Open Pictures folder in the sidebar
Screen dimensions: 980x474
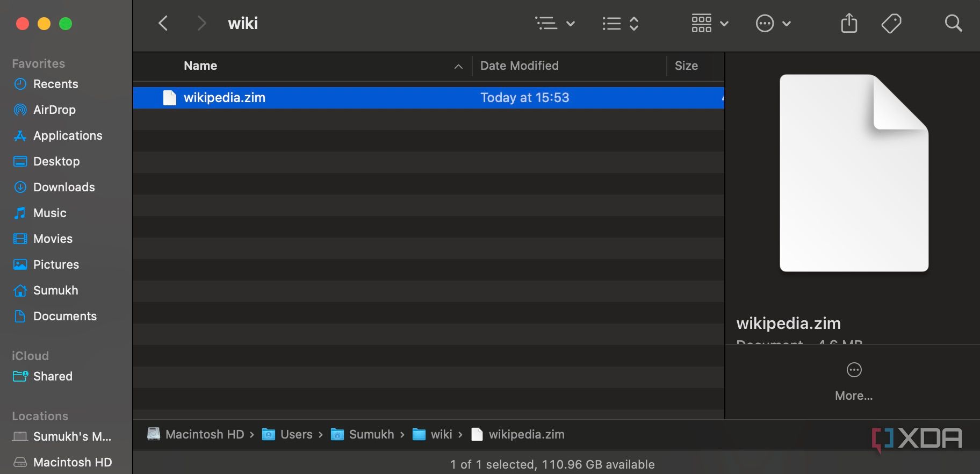point(56,264)
